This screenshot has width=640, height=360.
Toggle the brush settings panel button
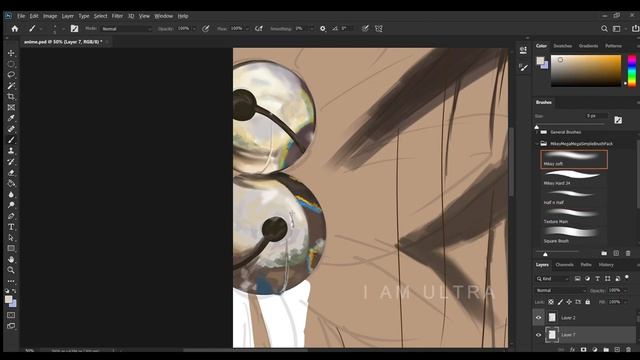point(74,29)
